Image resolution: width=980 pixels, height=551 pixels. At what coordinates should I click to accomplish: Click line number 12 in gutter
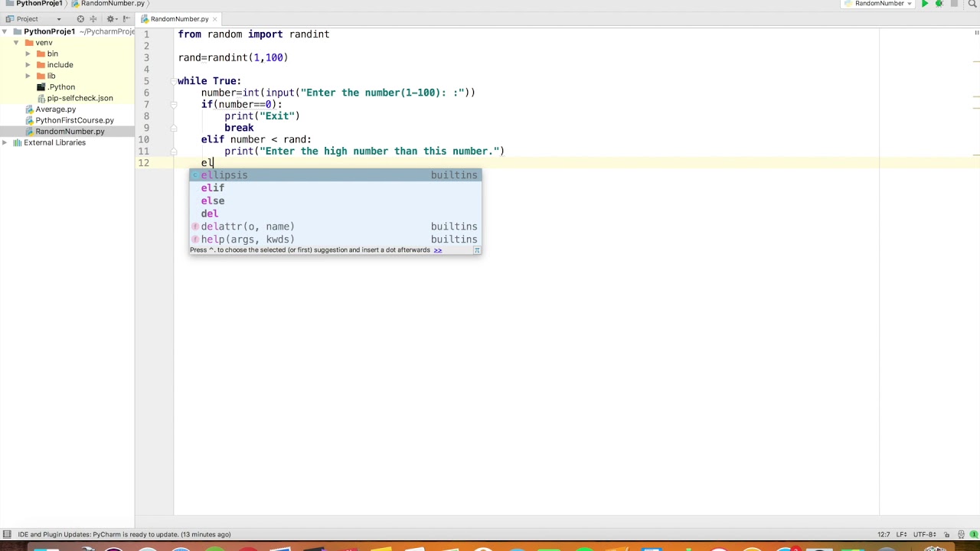tap(144, 163)
